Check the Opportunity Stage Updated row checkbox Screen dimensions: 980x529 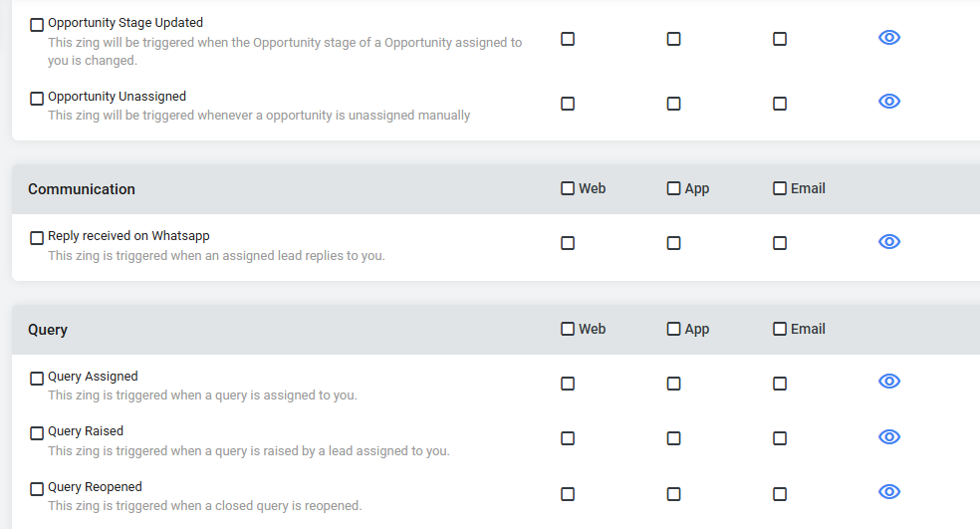coord(37,24)
